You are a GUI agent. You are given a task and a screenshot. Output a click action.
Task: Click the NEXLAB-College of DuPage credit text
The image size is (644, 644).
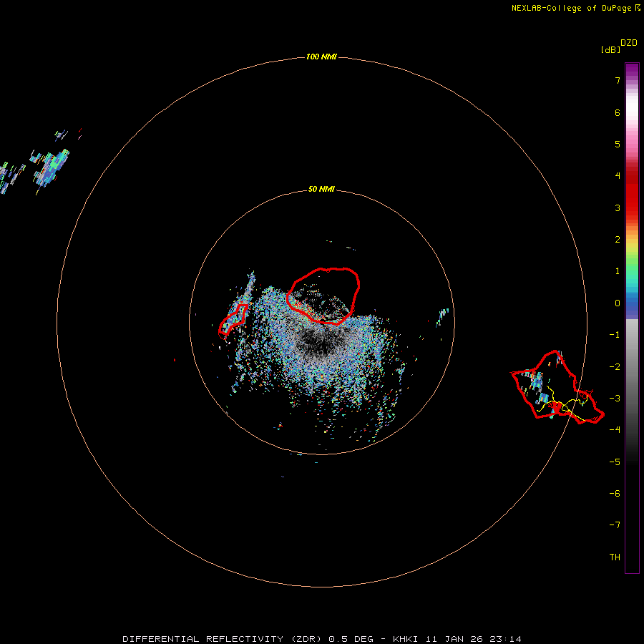point(575,8)
